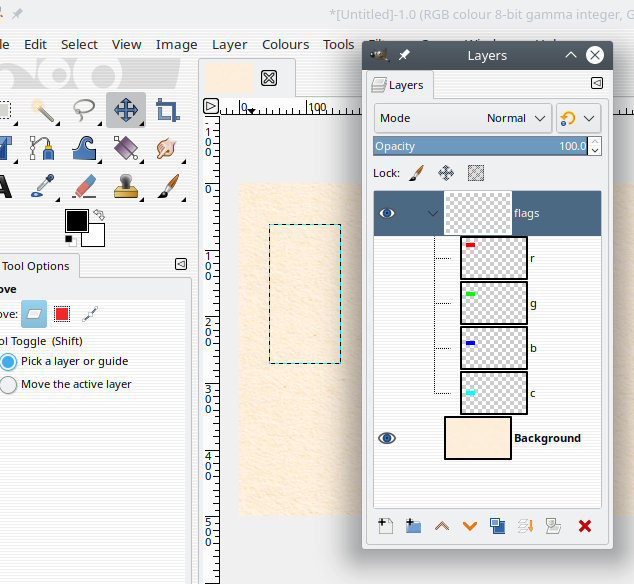Increase the layer opacity value
The height and width of the screenshot is (584, 634).
pyautogui.click(x=595, y=141)
